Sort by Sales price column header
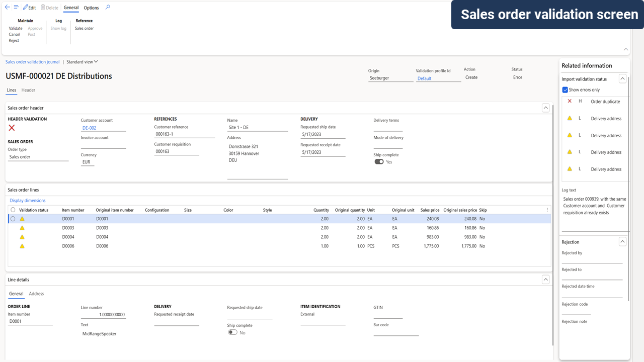This screenshot has height=362, width=644. coord(429,210)
